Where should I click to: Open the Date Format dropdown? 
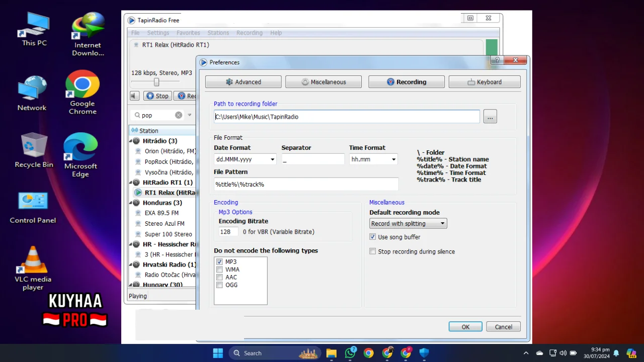273,159
